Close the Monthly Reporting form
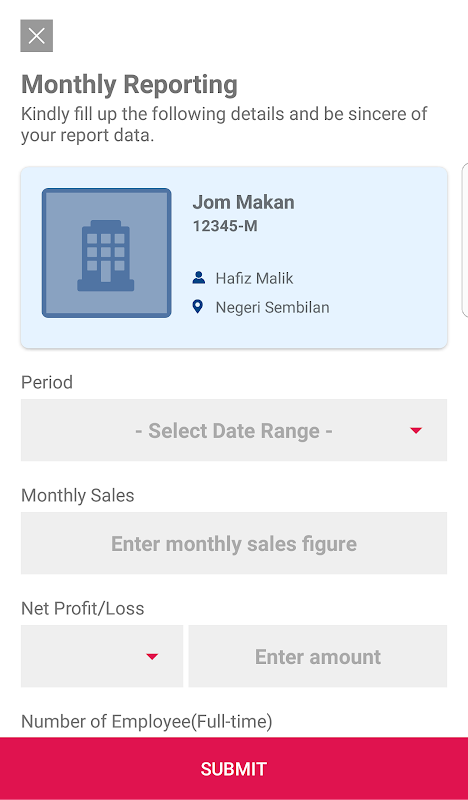 pyautogui.click(x=37, y=36)
